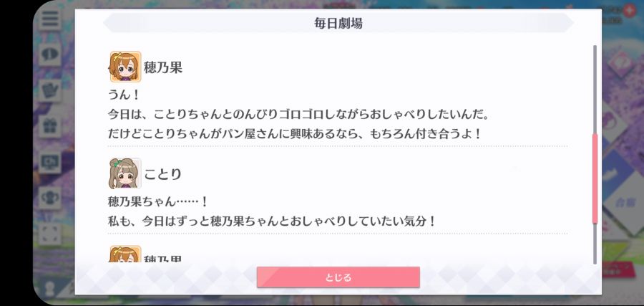Image resolution: width=644 pixels, height=306 pixels.
Task: Click the pink scrollbar thumb
Action: click(x=595, y=178)
